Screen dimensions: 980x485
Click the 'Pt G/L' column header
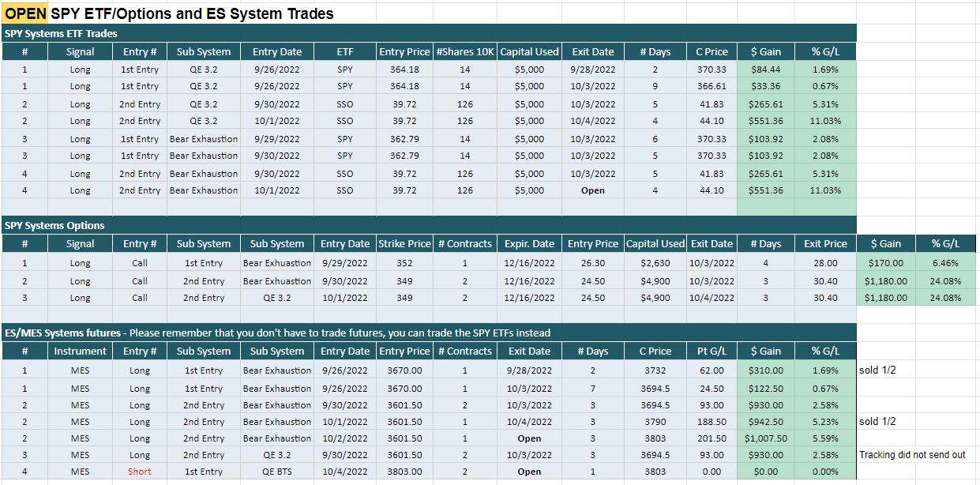point(712,351)
